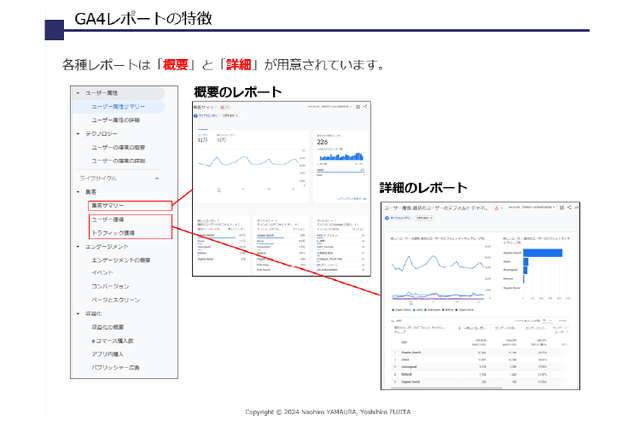Click customize report icon in overview report
Viewport: 640px width, 427px height.
(358, 107)
